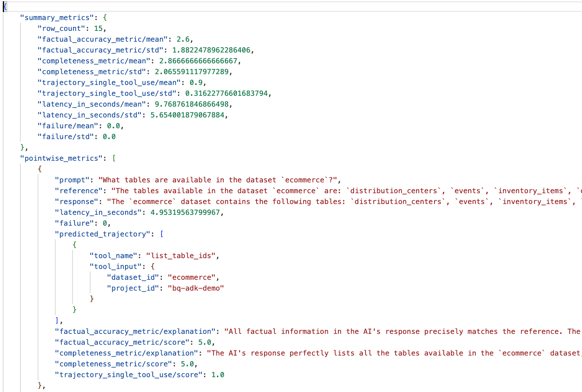Collapse the pointwise_metrics array bracket
The width and height of the screenshot is (582, 392).
pyautogui.click(x=114, y=158)
